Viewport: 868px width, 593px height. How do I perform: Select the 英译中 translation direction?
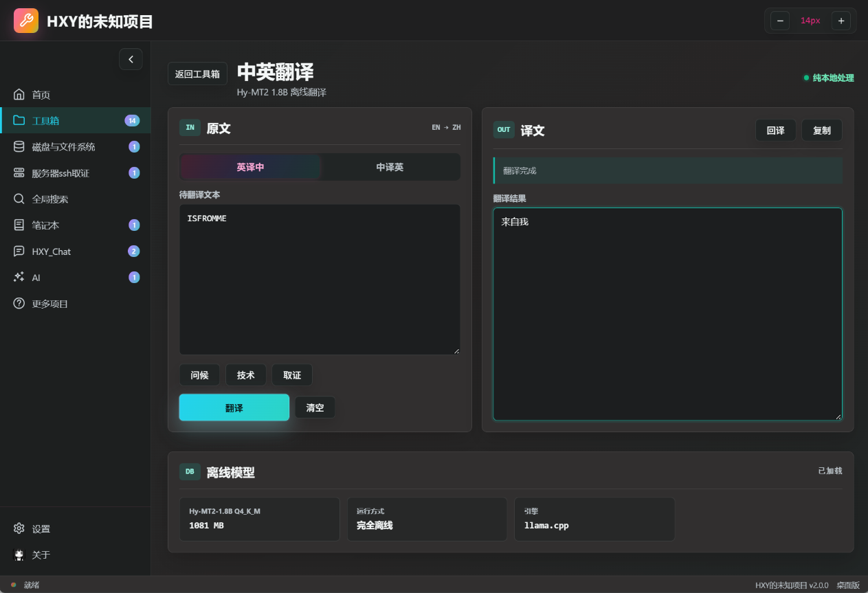coord(250,167)
